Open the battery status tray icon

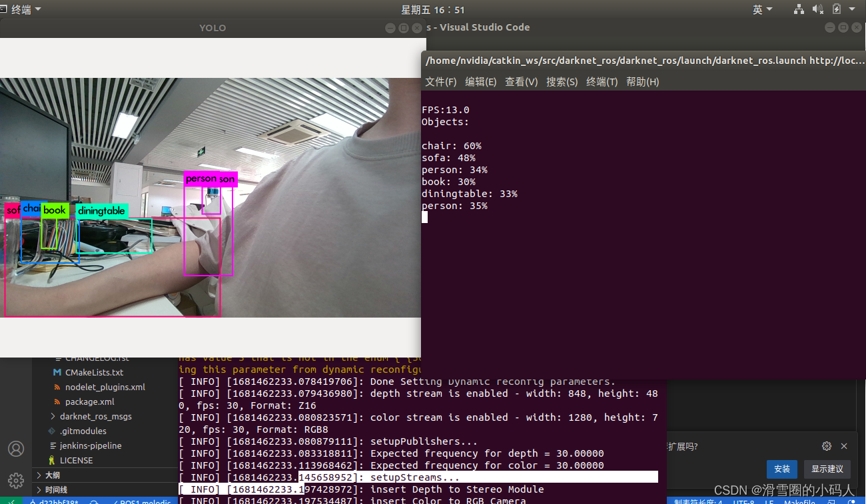(837, 9)
